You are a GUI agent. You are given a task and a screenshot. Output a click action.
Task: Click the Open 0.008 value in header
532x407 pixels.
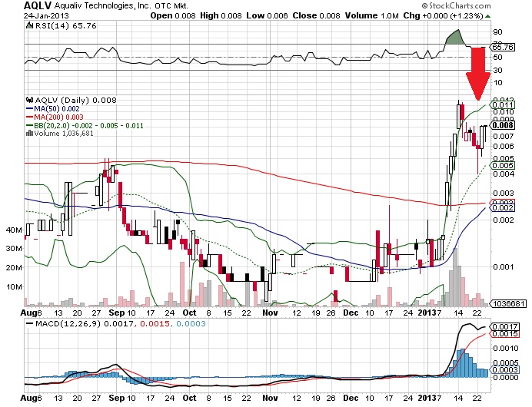point(173,16)
